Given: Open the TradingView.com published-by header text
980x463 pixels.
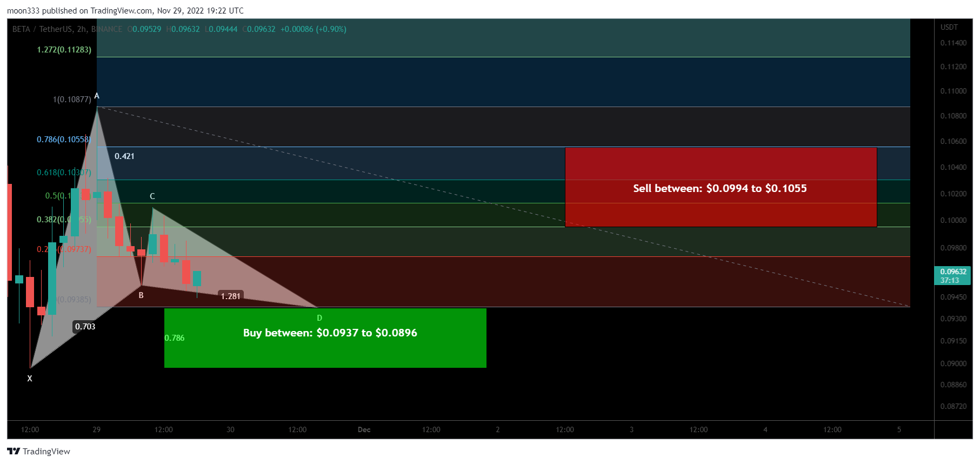Looking at the screenshot, I should (x=125, y=10).
